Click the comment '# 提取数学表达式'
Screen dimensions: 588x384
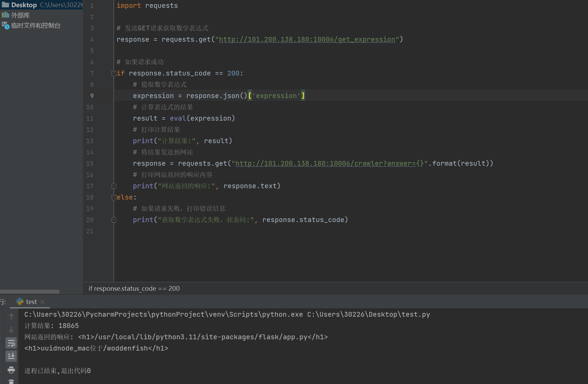point(160,84)
